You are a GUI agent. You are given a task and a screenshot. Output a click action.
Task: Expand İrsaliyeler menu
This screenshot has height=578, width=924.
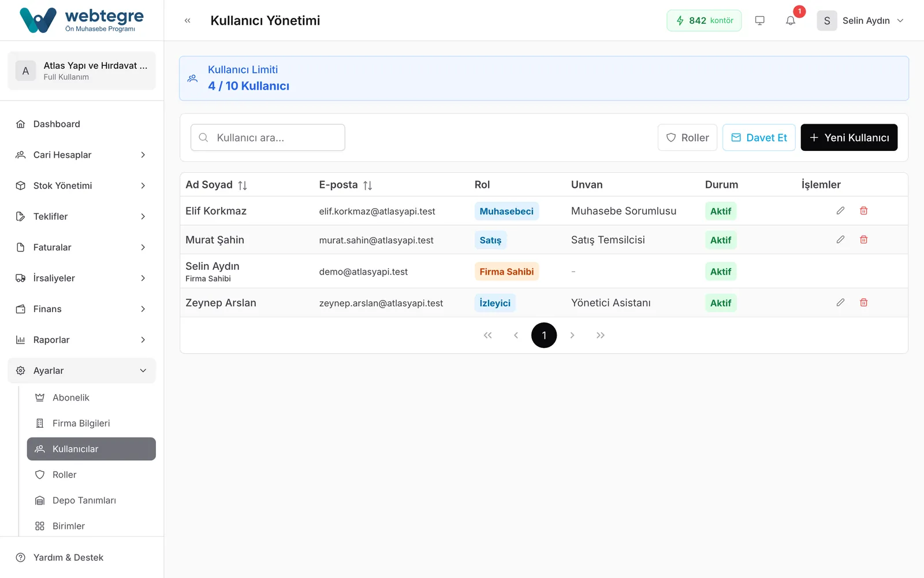(82, 278)
